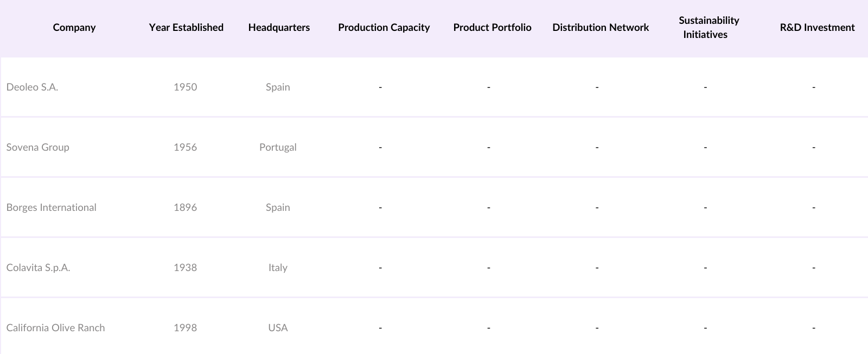Click the 1998 year cell
This screenshot has height=354, width=868.
tap(185, 328)
